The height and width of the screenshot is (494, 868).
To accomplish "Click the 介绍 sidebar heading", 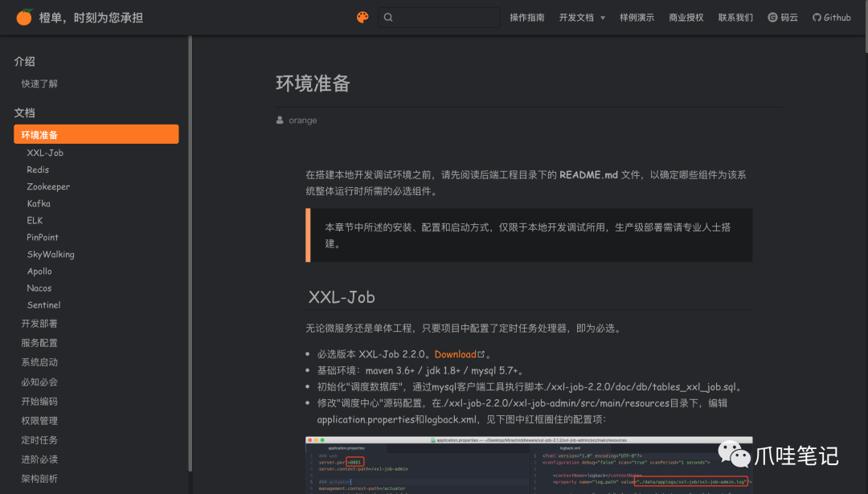I will 24,61.
